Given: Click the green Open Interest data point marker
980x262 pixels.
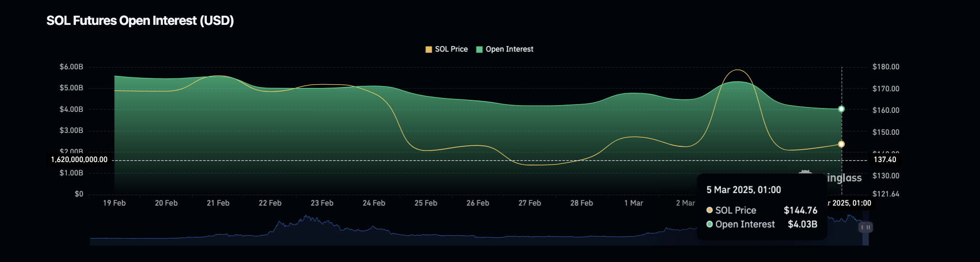Looking at the screenshot, I should (841, 109).
